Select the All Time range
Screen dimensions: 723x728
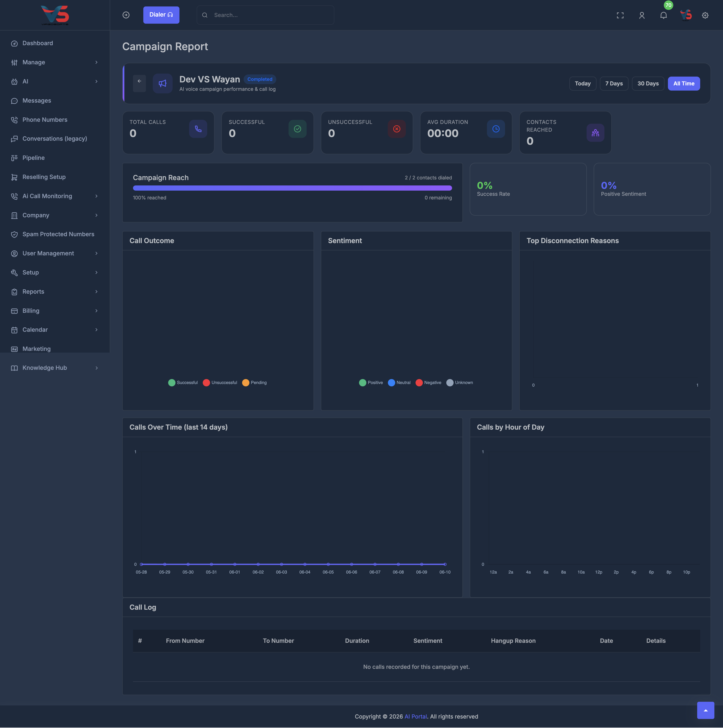(x=683, y=84)
